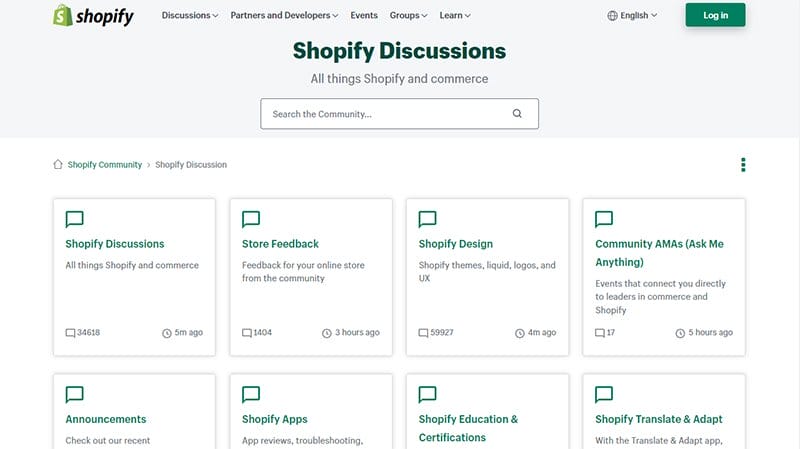Click clock icon beside 5 hours ago
The image size is (800, 449).
click(680, 333)
